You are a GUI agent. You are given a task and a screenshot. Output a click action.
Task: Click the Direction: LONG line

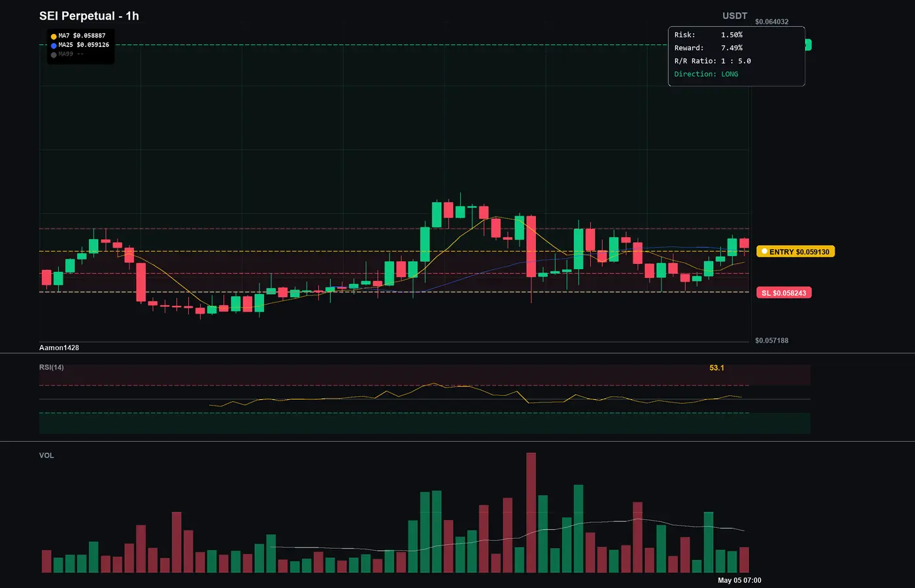(x=707, y=74)
